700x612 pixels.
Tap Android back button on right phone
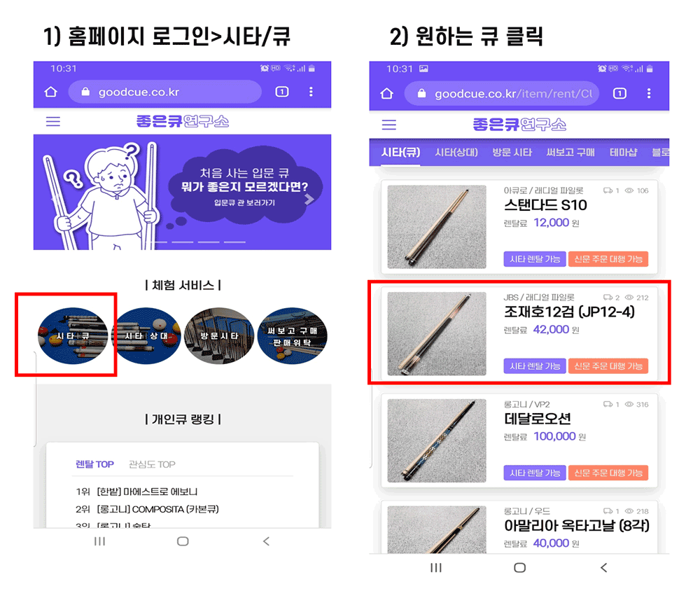click(603, 568)
